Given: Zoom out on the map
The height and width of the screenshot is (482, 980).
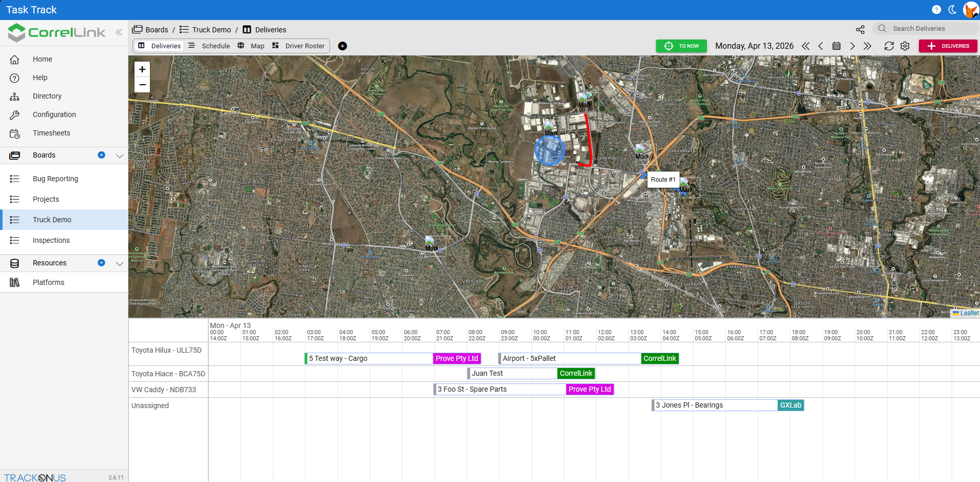Looking at the screenshot, I should coord(142,85).
